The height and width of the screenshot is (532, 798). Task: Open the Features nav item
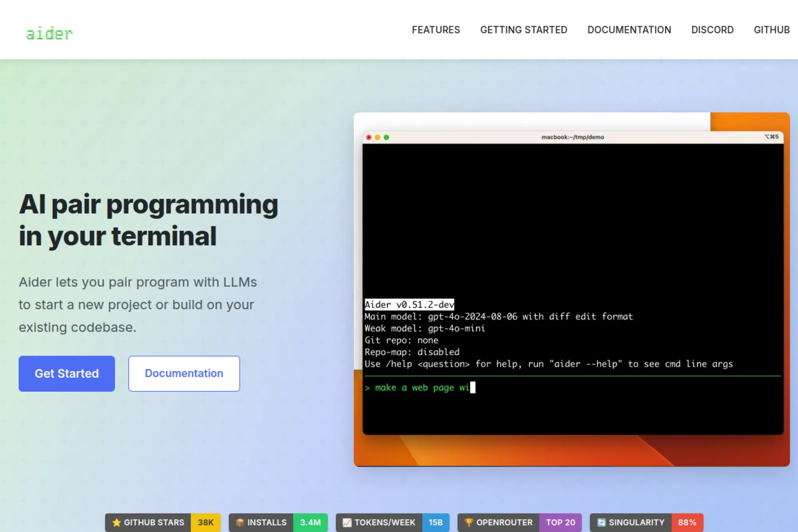pos(436,30)
